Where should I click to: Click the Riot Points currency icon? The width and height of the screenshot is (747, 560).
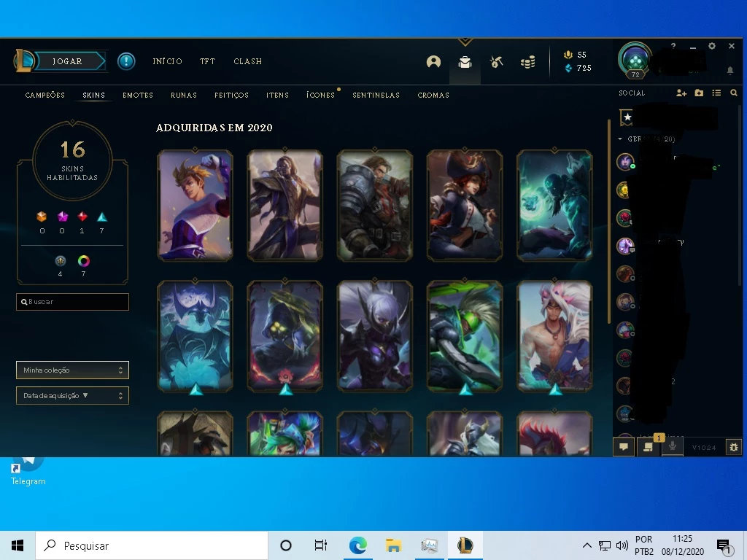click(x=568, y=55)
